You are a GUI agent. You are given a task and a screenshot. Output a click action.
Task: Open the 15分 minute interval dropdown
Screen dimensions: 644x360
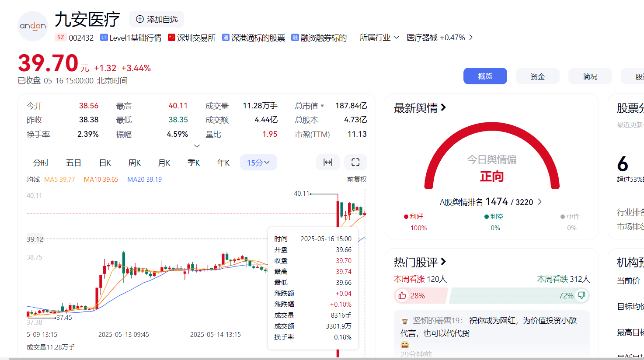click(x=258, y=163)
